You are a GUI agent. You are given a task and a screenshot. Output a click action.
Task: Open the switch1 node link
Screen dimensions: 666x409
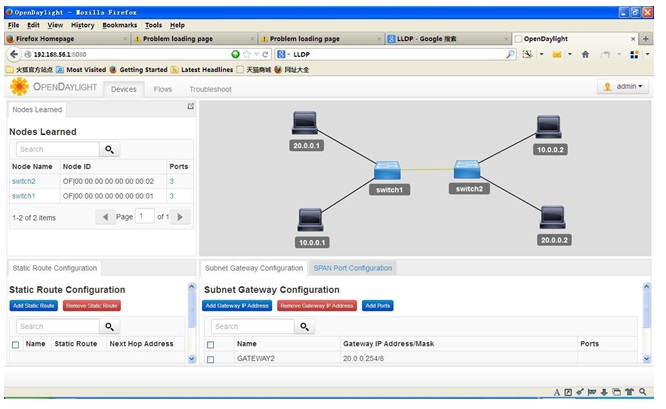click(x=24, y=196)
